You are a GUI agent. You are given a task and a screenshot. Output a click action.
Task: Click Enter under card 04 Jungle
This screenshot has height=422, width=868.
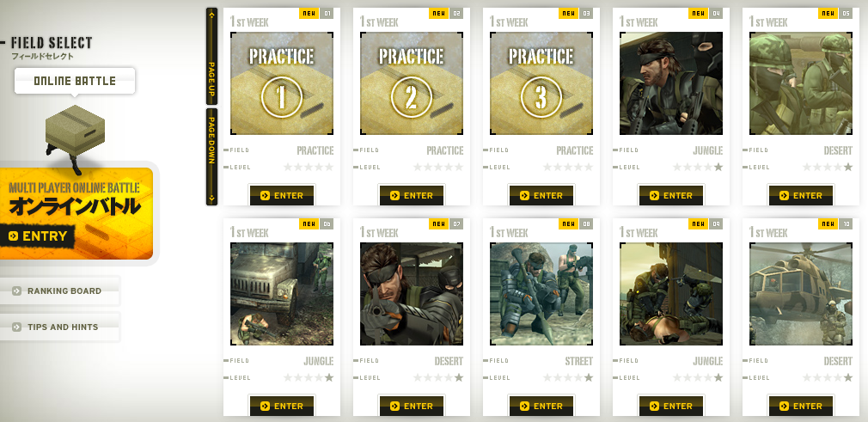pyautogui.click(x=671, y=195)
